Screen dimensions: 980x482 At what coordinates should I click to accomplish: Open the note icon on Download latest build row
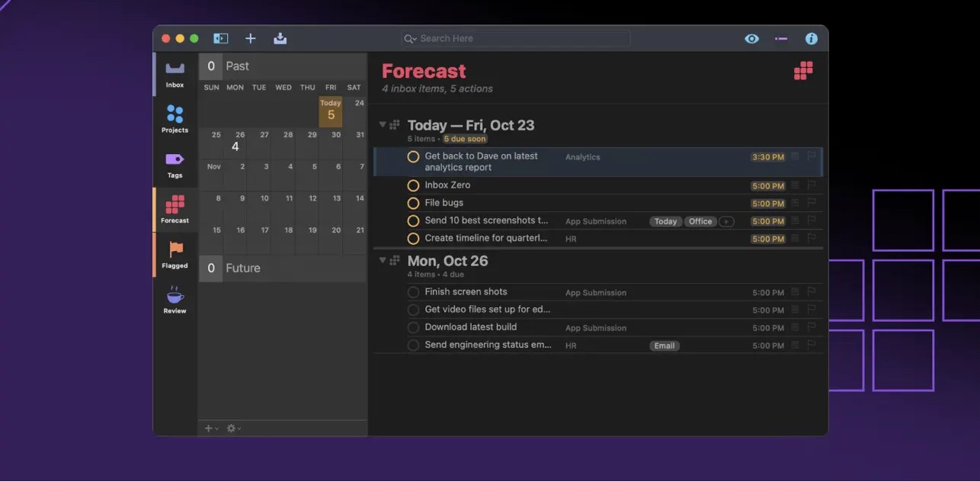point(795,327)
